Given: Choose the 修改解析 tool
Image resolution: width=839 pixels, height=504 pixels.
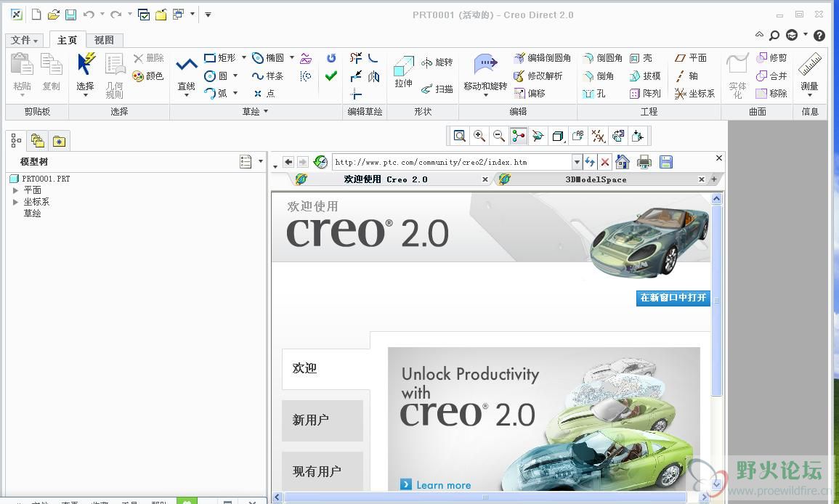Looking at the screenshot, I should click(x=538, y=76).
